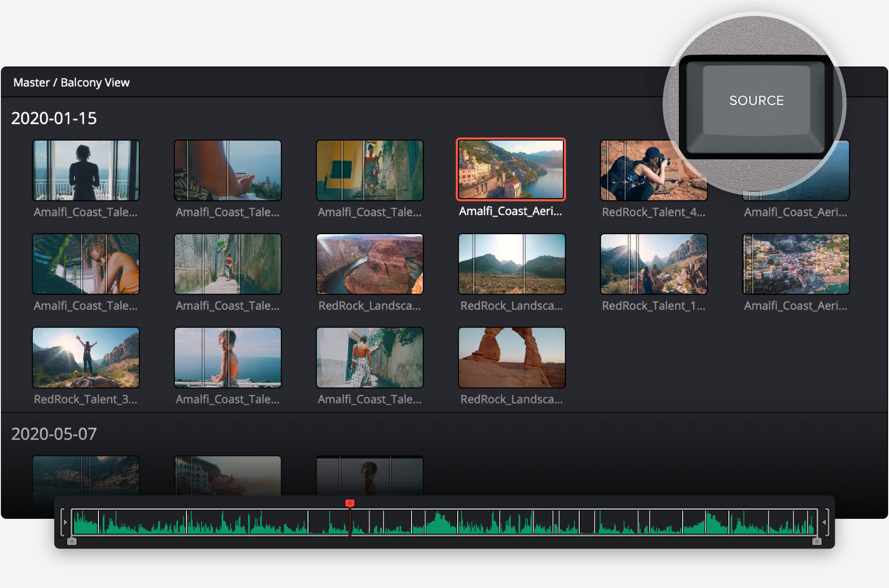Click the 2020-01-15 date group header
The width and height of the screenshot is (889, 588).
(x=54, y=118)
